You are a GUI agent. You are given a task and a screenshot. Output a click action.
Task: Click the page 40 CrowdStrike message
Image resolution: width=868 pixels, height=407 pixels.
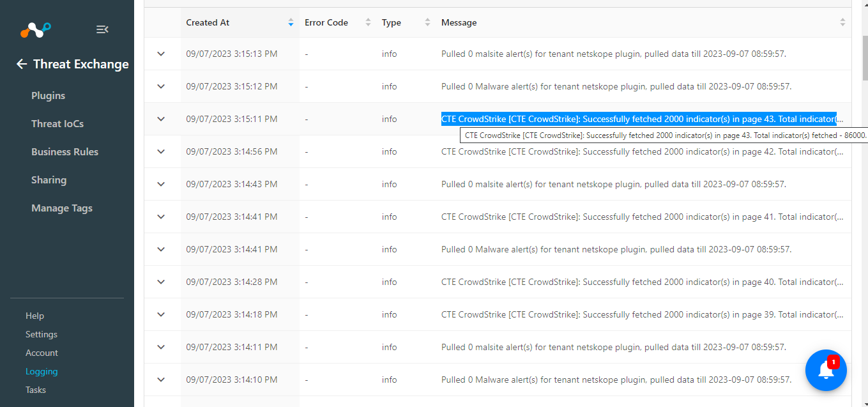[x=642, y=282]
